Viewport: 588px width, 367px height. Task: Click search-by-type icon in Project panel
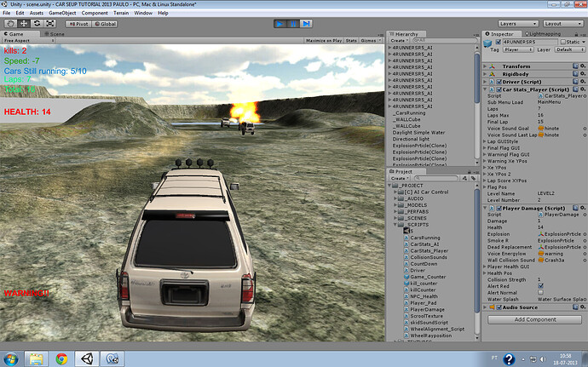[x=464, y=179]
